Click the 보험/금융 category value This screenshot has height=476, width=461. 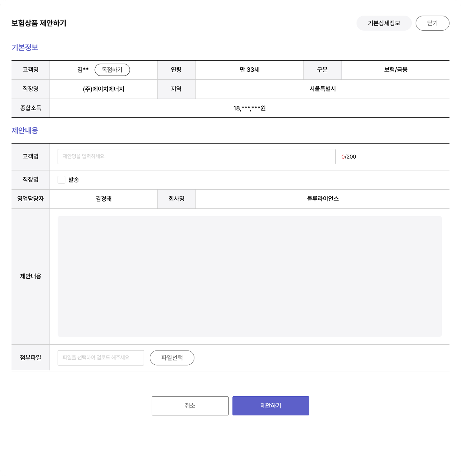(395, 70)
